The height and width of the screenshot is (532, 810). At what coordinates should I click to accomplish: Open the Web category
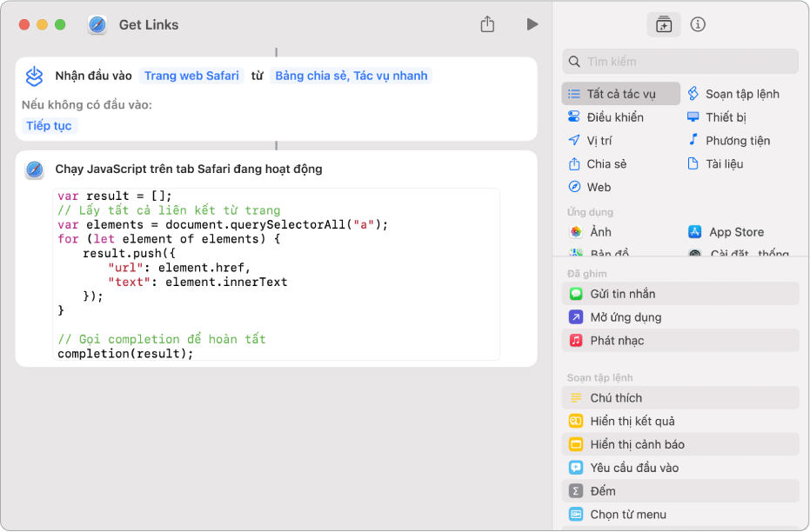(x=590, y=187)
